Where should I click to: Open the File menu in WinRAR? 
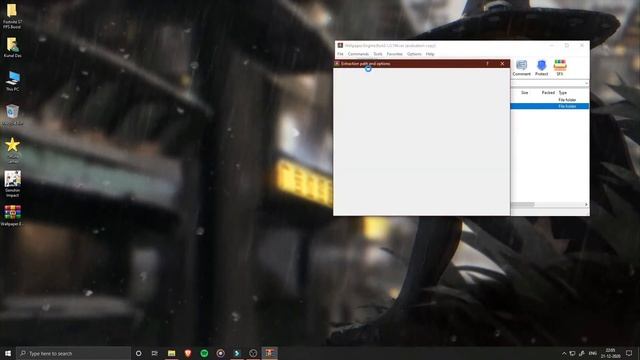pyautogui.click(x=340, y=54)
